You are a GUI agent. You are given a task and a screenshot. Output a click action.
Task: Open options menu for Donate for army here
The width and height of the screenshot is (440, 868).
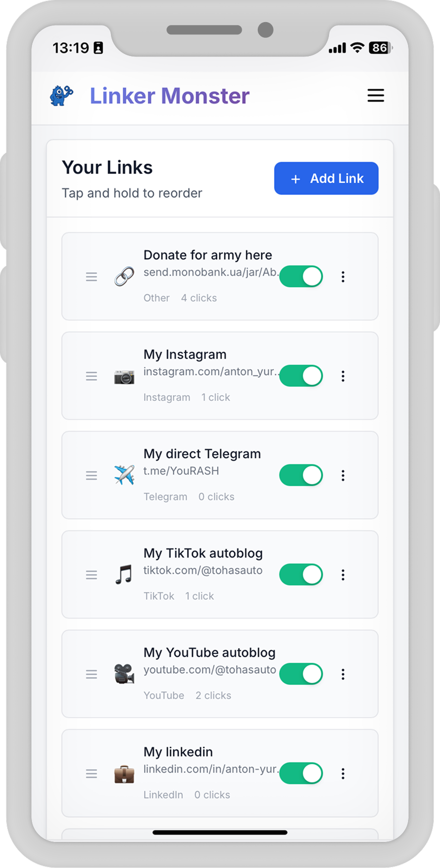(343, 277)
